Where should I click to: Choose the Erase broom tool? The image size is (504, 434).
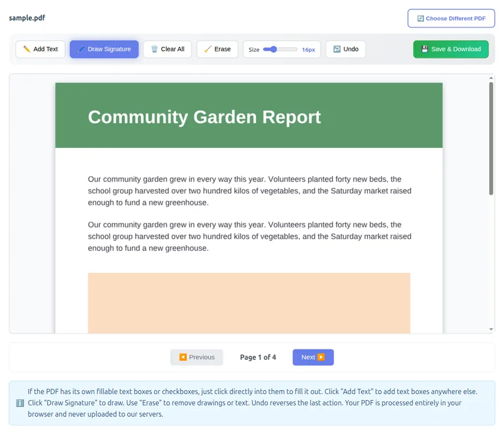click(x=217, y=49)
